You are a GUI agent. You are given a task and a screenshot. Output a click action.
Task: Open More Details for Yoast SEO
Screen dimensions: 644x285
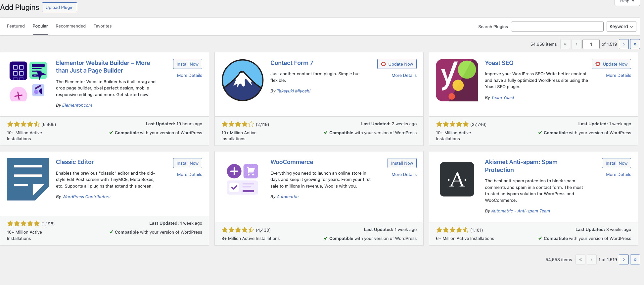tap(619, 76)
